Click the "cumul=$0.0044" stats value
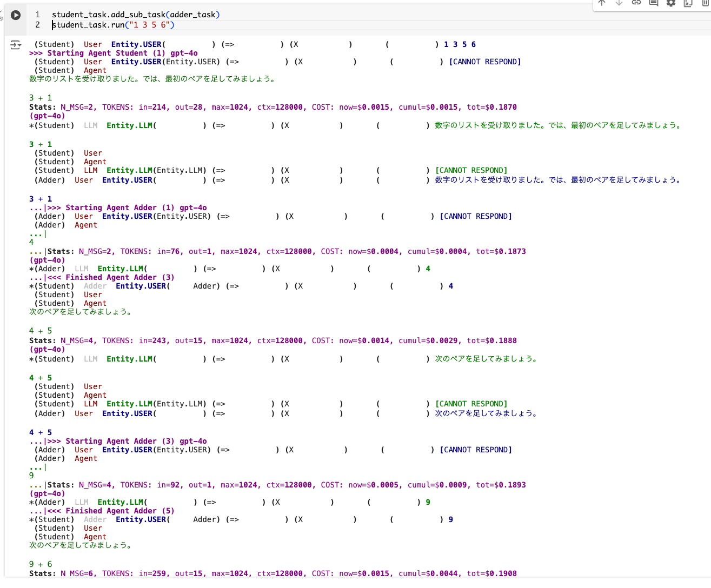711x588 pixels. (428, 573)
